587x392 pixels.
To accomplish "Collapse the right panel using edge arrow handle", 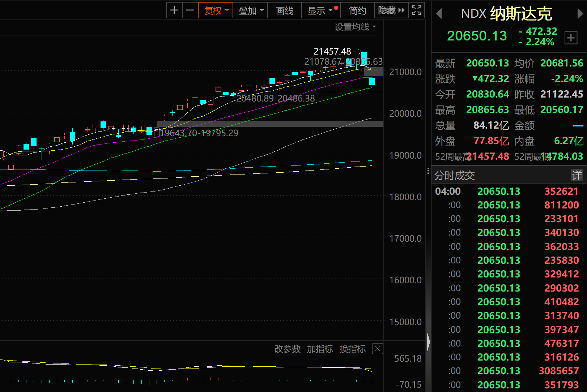I will (429, 341).
